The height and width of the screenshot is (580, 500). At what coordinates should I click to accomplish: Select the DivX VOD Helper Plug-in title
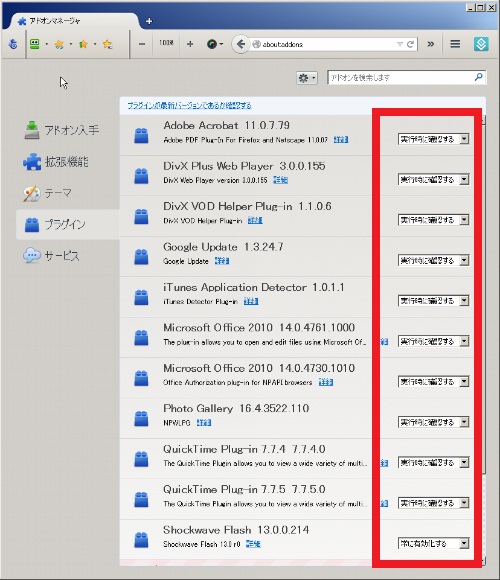point(247,206)
